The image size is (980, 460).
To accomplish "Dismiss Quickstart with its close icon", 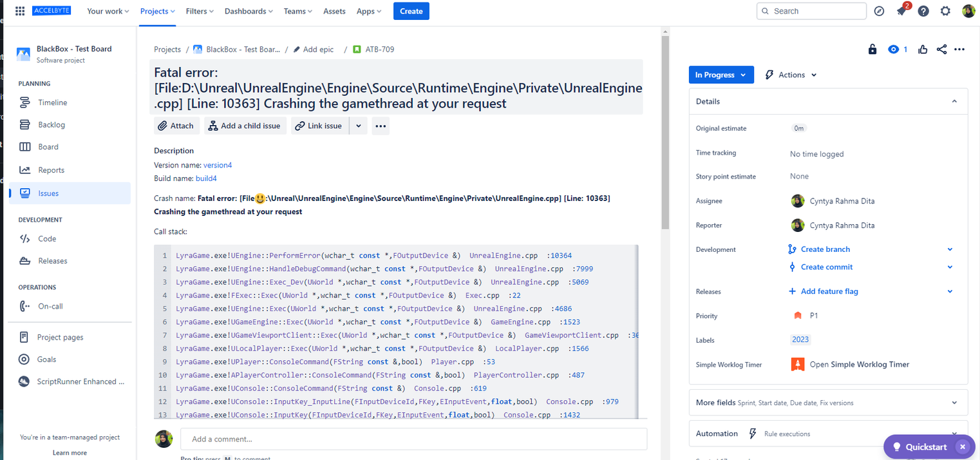I will [962, 446].
